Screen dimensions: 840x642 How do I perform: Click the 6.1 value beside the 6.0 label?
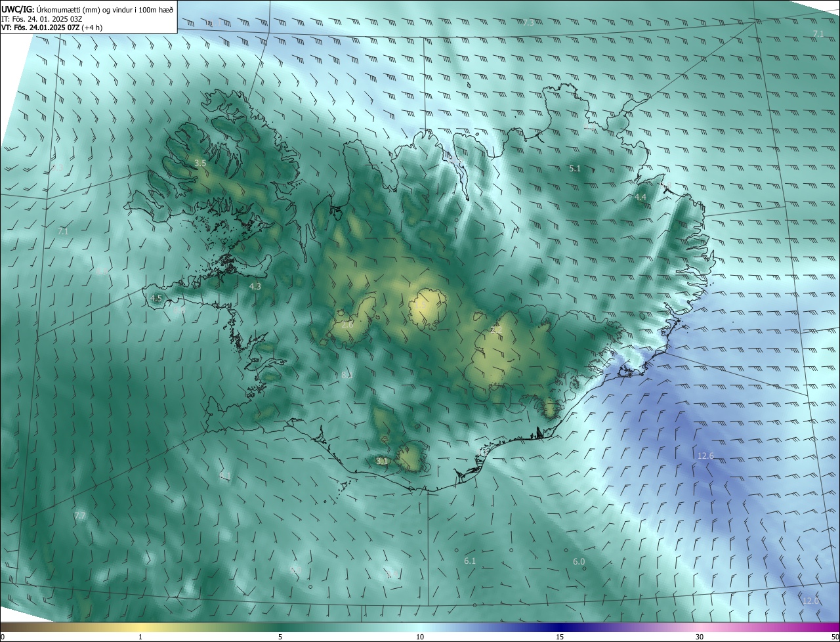coord(470,561)
